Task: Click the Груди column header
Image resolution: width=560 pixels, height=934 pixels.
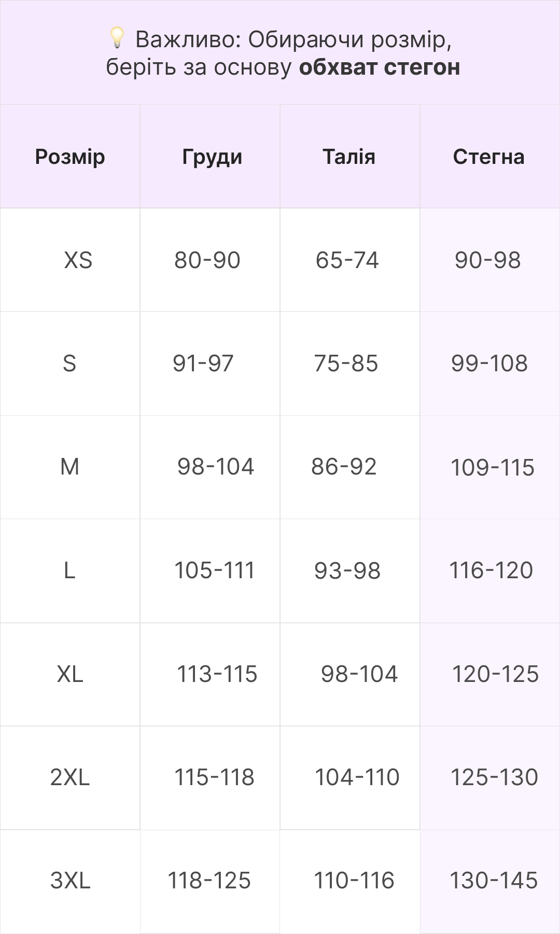Action: pos(212,157)
